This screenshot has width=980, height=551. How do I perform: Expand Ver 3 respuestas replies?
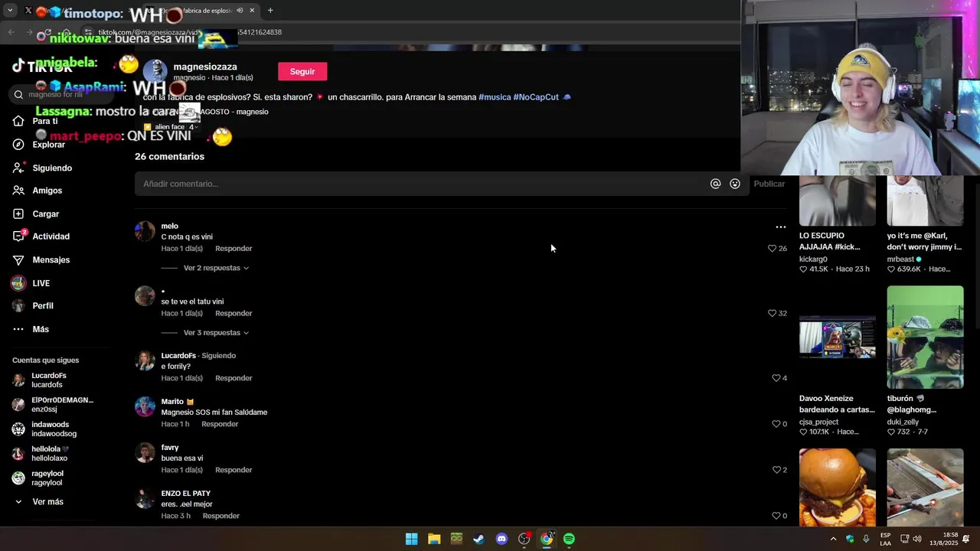pos(216,333)
